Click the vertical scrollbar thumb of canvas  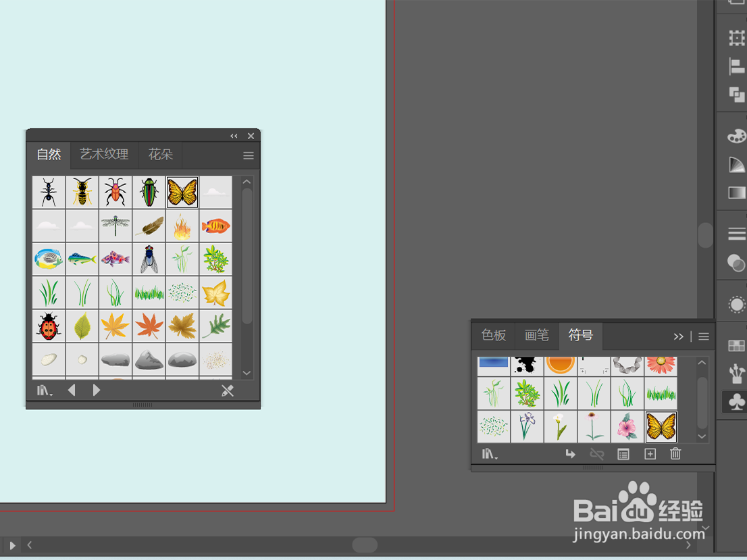(705, 234)
